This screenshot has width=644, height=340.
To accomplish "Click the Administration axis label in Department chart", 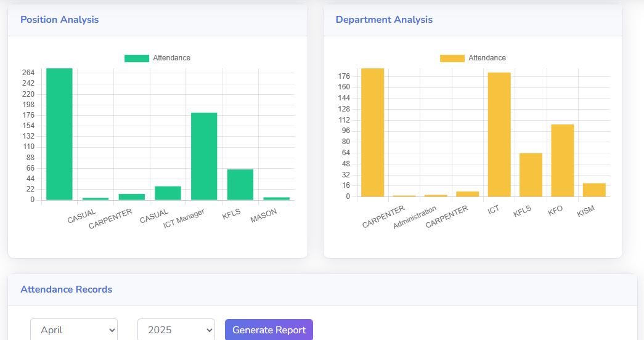I will [x=415, y=217].
